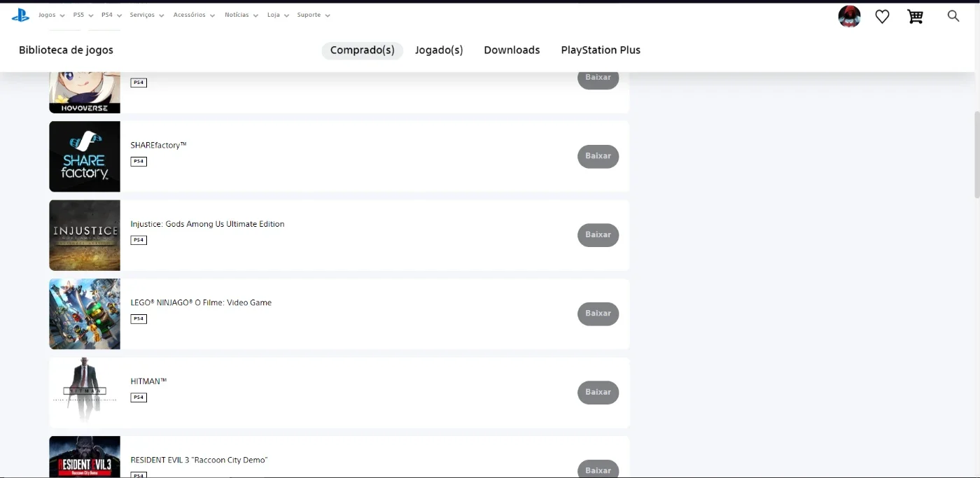Open the shopping cart icon

coord(915,16)
